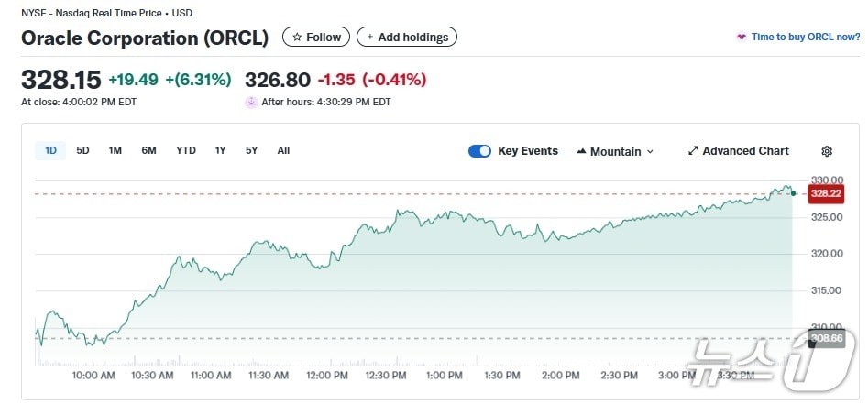The height and width of the screenshot is (404, 868).
Task: Click the gray 308.66 previous close label
Action: click(x=826, y=338)
